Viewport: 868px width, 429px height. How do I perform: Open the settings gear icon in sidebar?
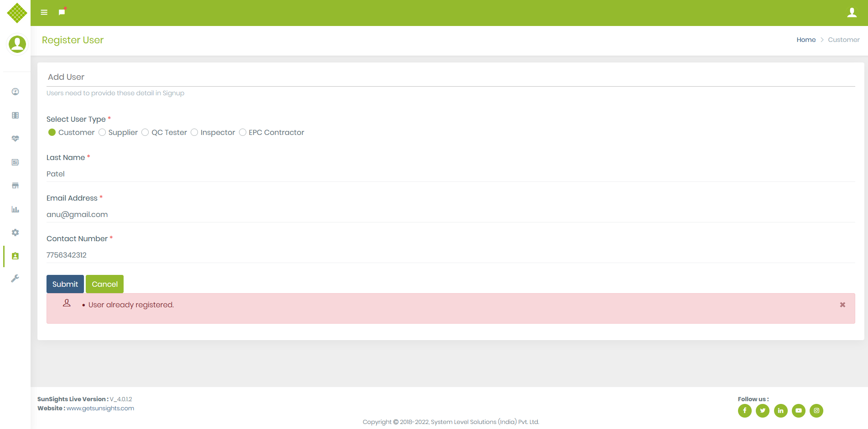coord(16,233)
